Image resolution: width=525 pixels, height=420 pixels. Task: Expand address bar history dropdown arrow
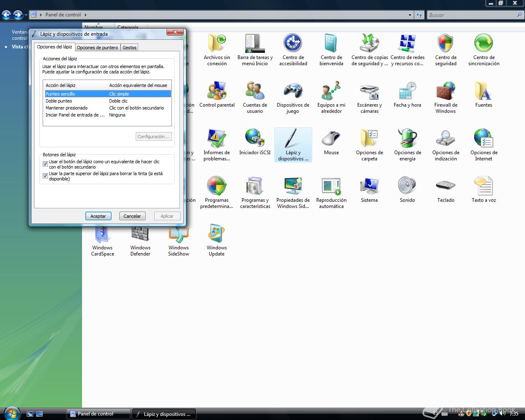(x=410, y=15)
